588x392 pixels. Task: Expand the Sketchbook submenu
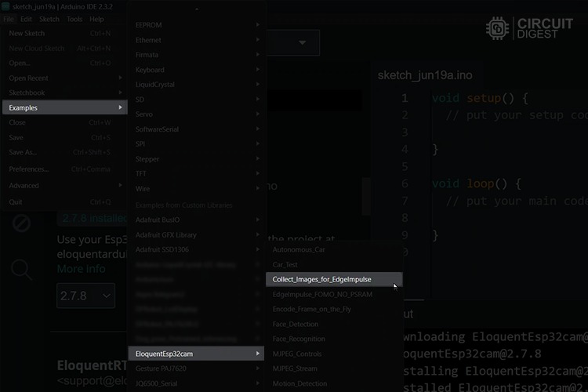64,93
